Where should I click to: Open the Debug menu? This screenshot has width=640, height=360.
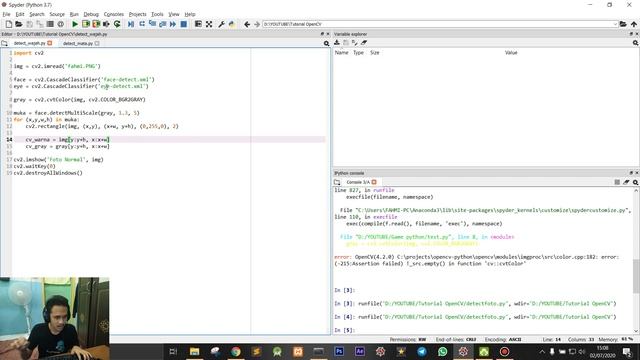point(91,14)
